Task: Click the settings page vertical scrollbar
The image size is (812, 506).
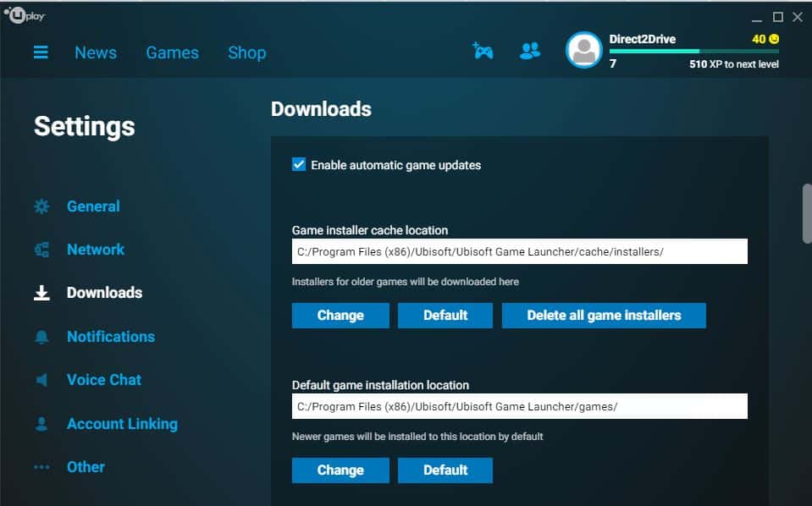Action: pyautogui.click(x=807, y=213)
